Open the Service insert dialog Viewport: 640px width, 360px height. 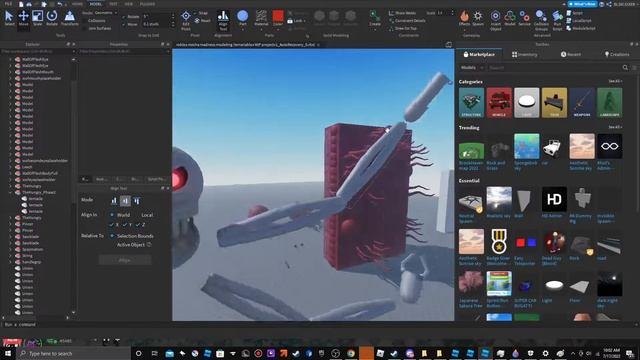click(524, 18)
